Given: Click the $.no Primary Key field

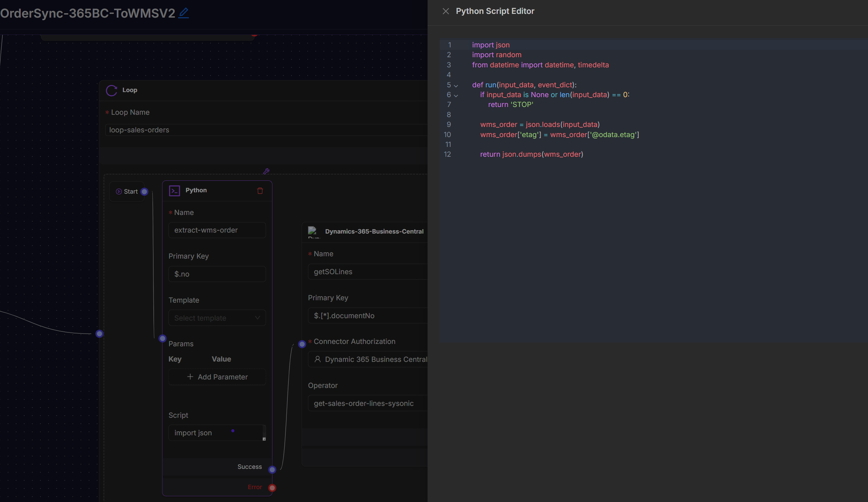Looking at the screenshot, I should click(217, 274).
